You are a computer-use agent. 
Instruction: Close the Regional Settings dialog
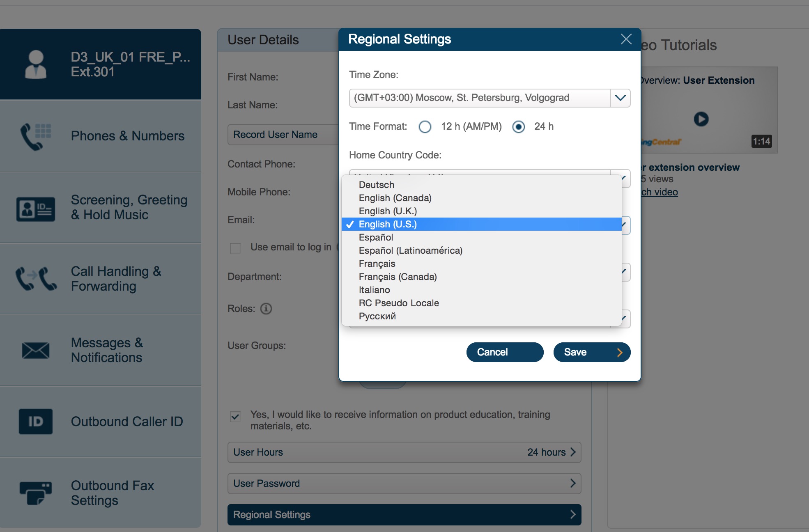pos(626,39)
